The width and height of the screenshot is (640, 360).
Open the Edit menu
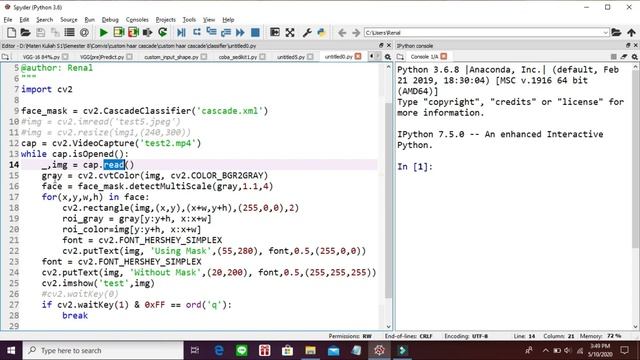24,20
